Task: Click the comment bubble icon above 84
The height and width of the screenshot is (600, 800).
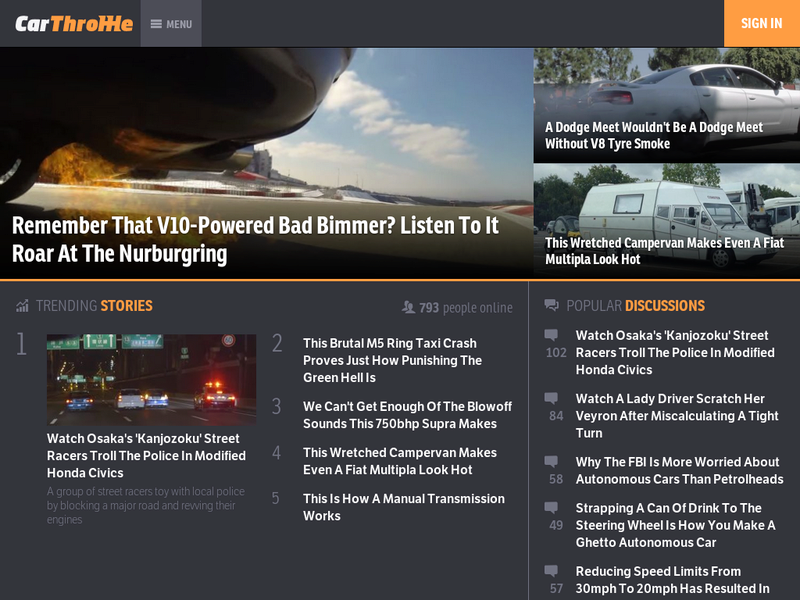Action: click(551, 398)
